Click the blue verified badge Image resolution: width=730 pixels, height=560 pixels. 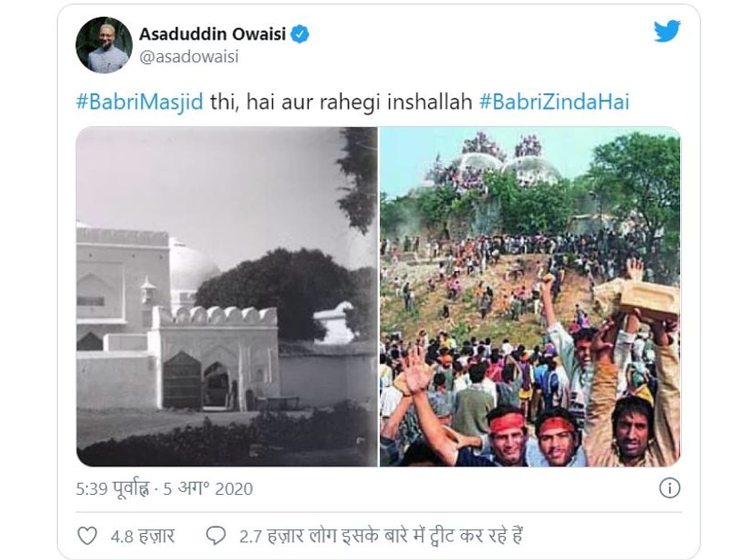coord(301,34)
